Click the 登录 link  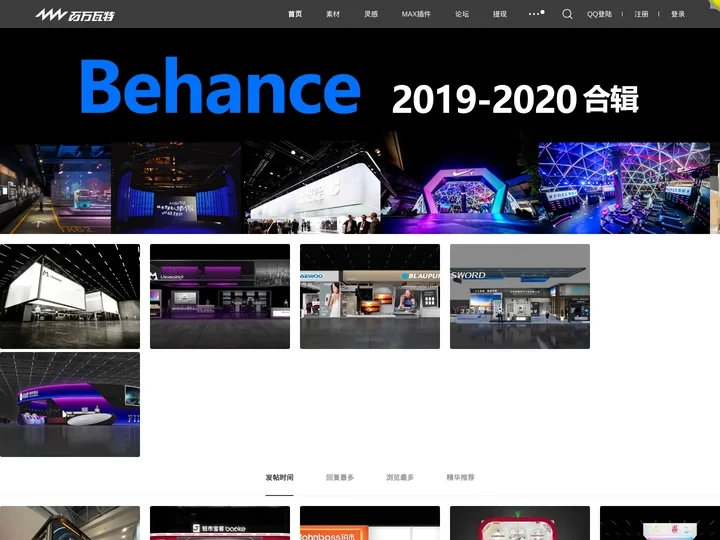click(x=678, y=14)
